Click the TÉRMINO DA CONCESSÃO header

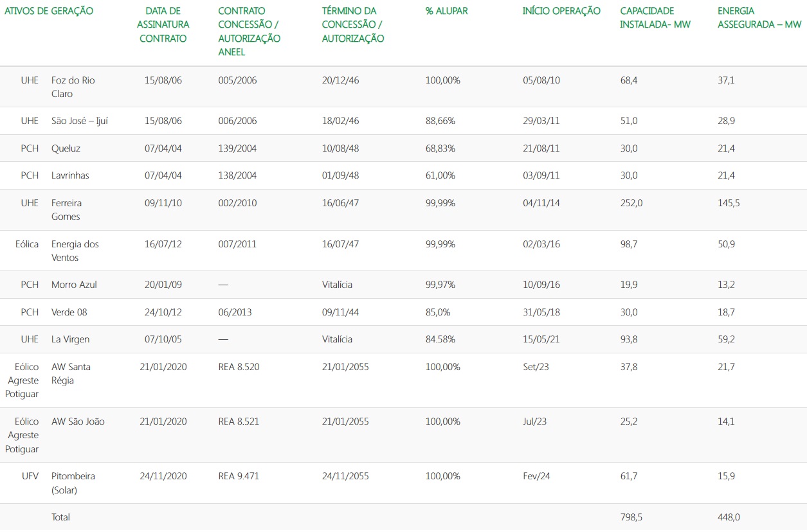click(353, 24)
